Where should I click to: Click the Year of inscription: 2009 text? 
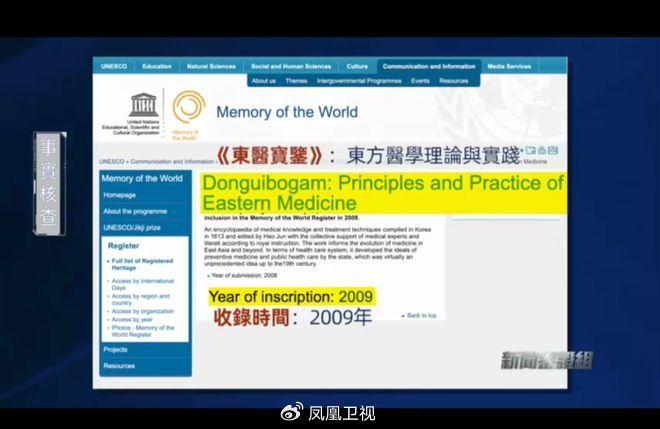point(291,296)
